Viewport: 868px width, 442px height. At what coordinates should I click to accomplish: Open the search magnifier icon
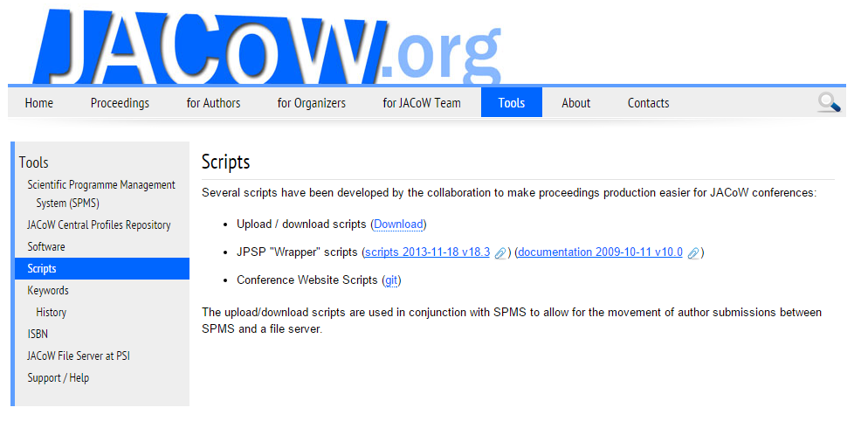[829, 102]
